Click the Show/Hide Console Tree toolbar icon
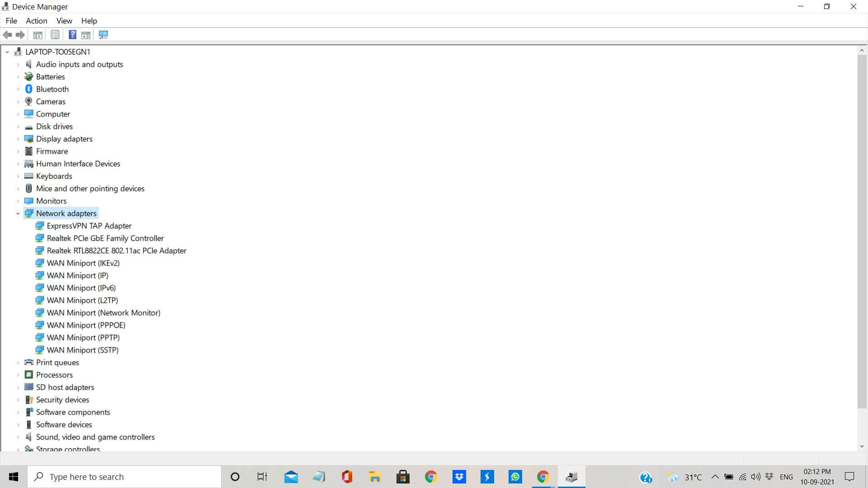 pyautogui.click(x=38, y=35)
